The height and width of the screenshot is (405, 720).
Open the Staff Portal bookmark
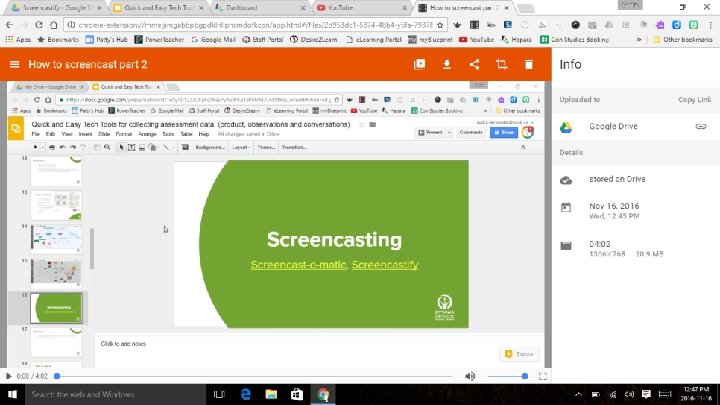[x=262, y=39]
